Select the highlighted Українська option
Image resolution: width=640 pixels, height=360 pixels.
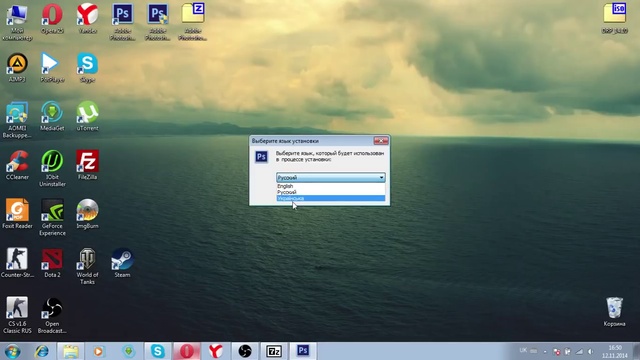[331, 198]
